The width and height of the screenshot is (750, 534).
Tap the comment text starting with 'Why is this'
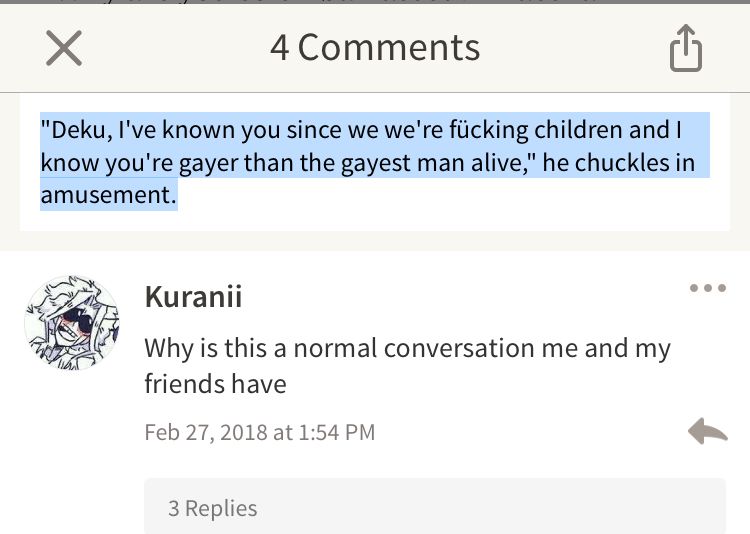pyautogui.click(x=408, y=366)
